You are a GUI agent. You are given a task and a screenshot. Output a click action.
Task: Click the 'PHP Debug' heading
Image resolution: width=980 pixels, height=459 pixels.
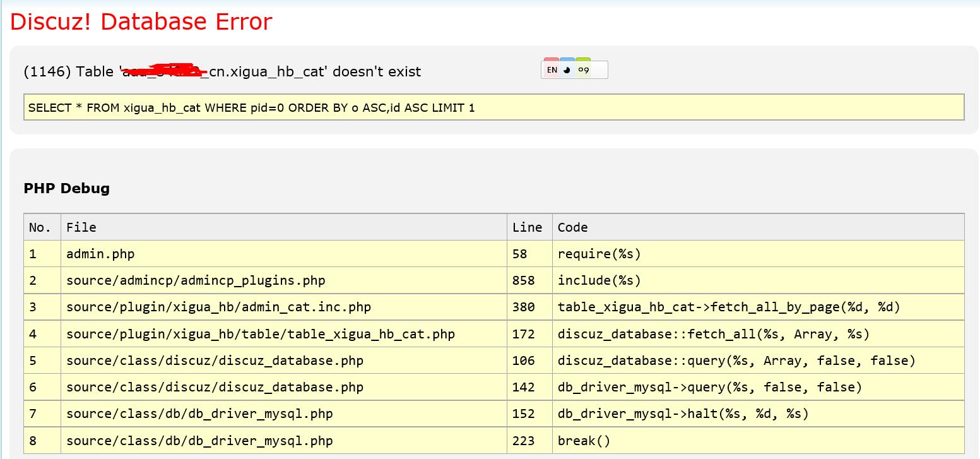pyautogui.click(x=66, y=188)
